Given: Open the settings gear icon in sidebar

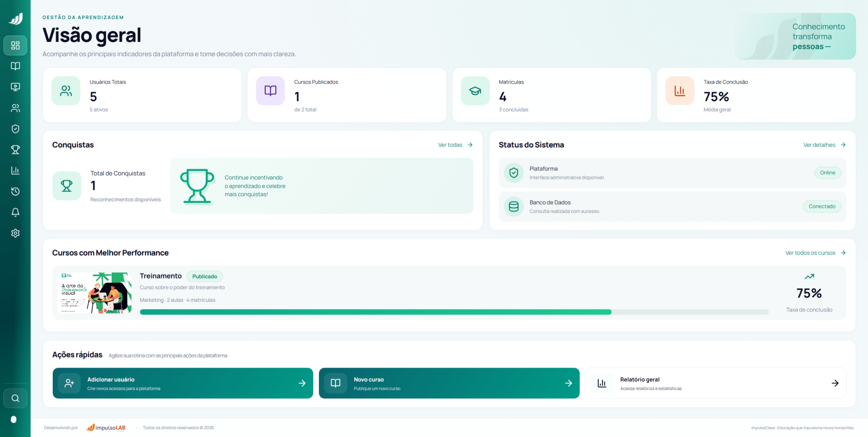Looking at the screenshot, I should pyautogui.click(x=15, y=233).
